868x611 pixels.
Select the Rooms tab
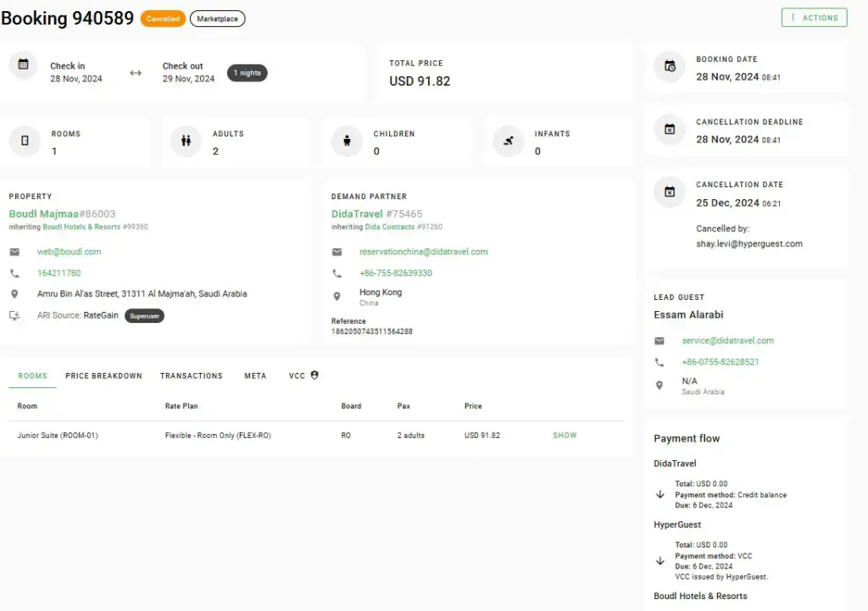tap(33, 375)
